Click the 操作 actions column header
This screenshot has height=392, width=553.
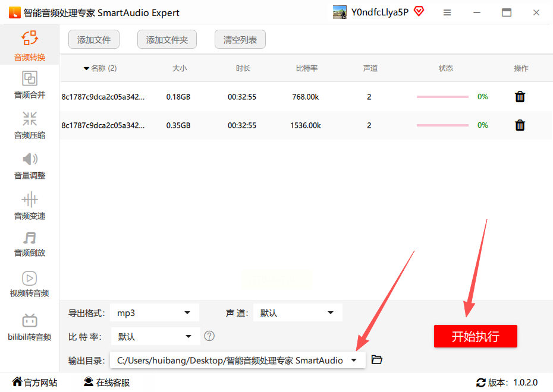click(x=521, y=68)
